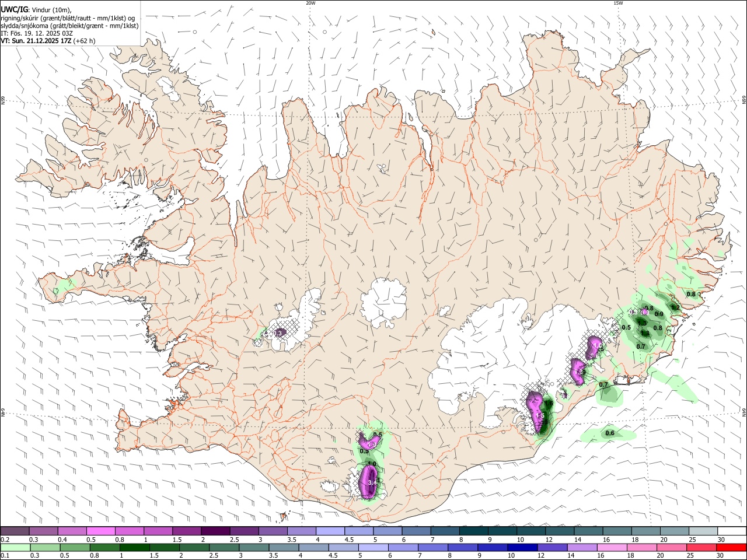Click the lower legend green swatch labeled 0.5

point(75,547)
